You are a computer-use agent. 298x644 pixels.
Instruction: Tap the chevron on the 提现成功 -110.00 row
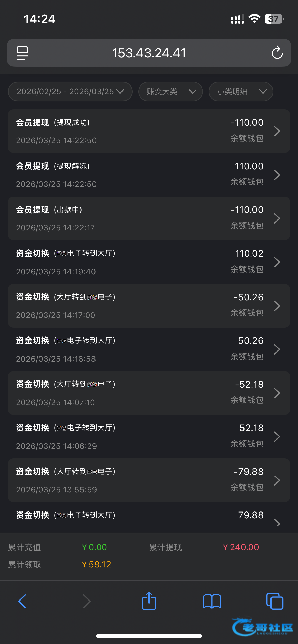coord(277,131)
